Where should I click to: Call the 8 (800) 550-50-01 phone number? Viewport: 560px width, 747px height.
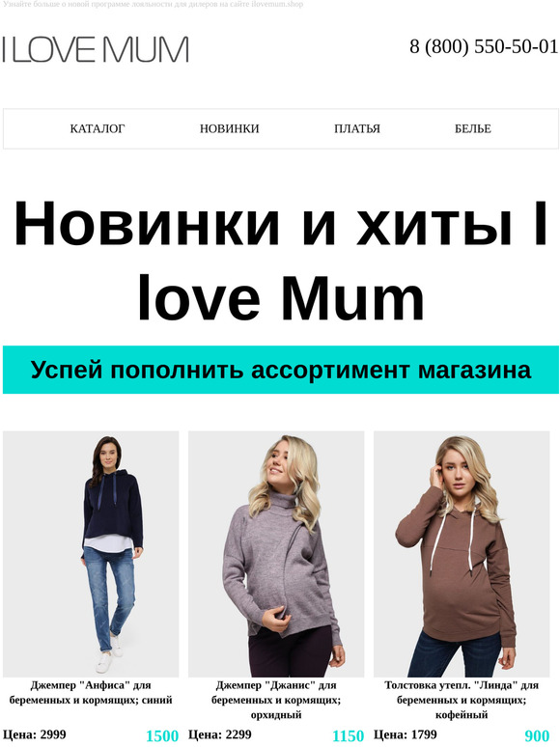tap(484, 46)
